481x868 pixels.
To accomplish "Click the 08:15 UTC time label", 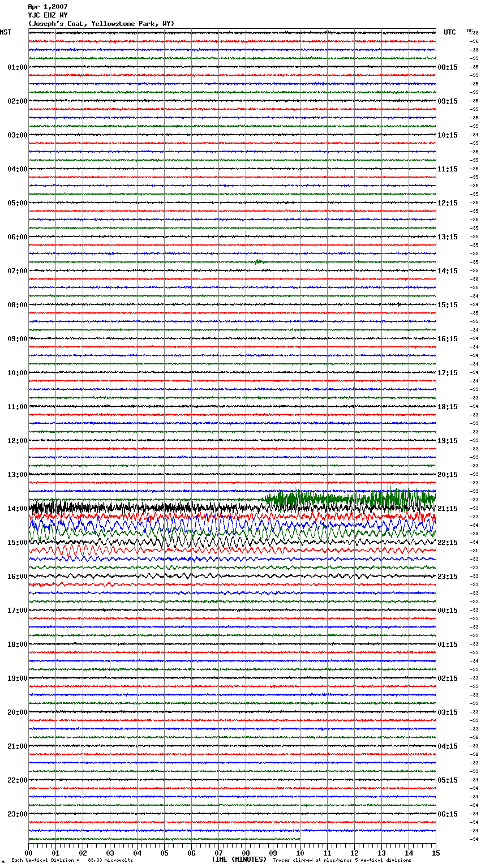I will click(448, 67).
